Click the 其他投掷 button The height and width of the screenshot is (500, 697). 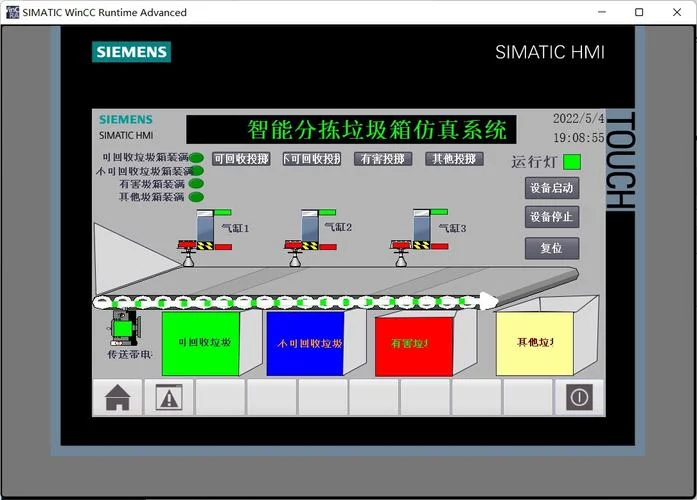click(x=454, y=159)
